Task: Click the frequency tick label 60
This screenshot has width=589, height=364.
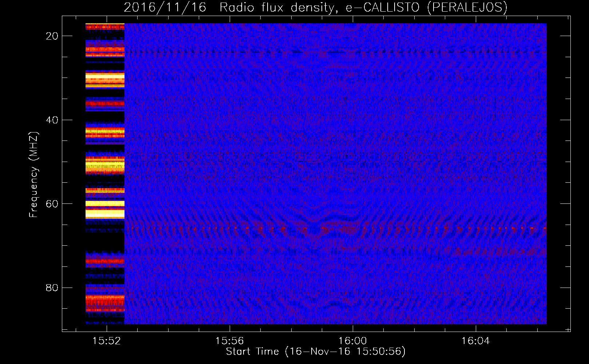Action: [x=52, y=204]
